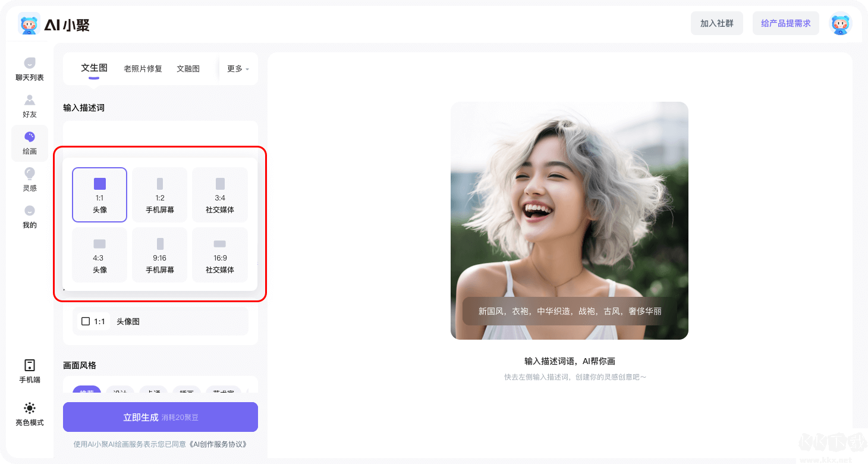This screenshot has width=868, height=464.
Task: Open the 灵感 inspiration panel
Action: tap(29, 178)
